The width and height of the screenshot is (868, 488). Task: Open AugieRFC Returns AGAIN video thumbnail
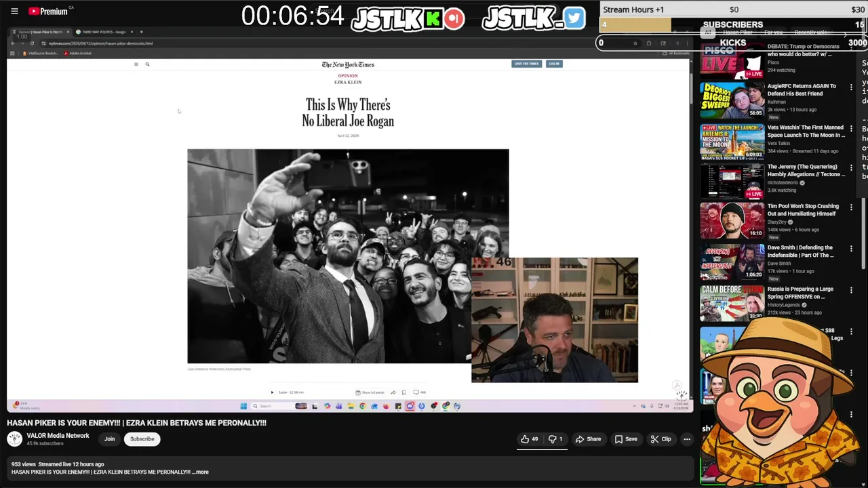tap(732, 100)
